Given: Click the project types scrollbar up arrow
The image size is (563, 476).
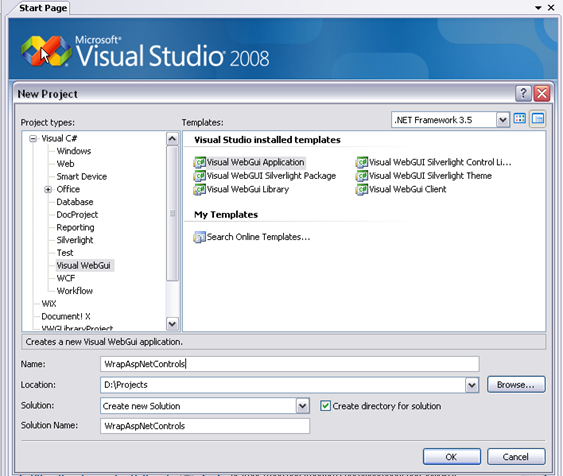Looking at the screenshot, I should point(172,139).
